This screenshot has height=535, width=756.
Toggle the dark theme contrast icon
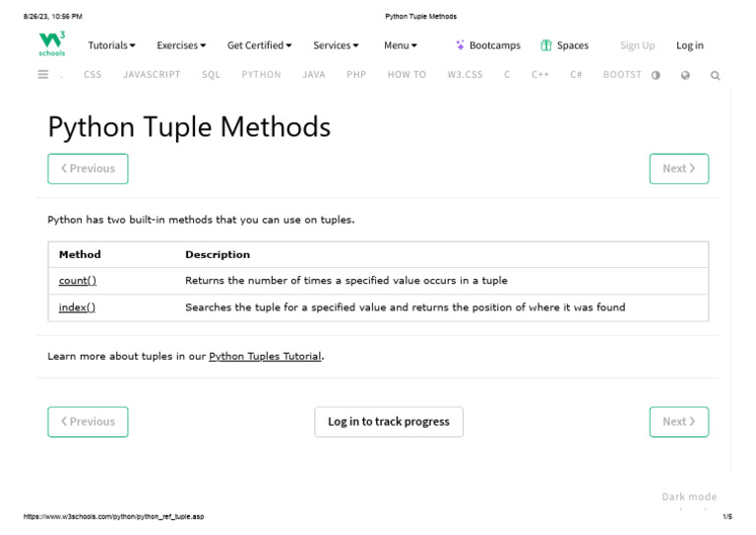tap(656, 75)
